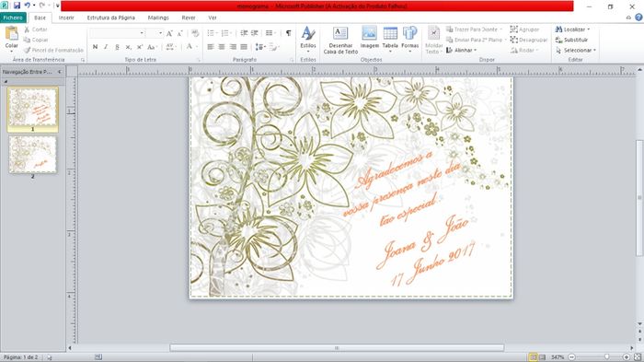This screenshot has height=362, width=644.
Task: Justify the paragraph text
Action: tap(244, 47)
